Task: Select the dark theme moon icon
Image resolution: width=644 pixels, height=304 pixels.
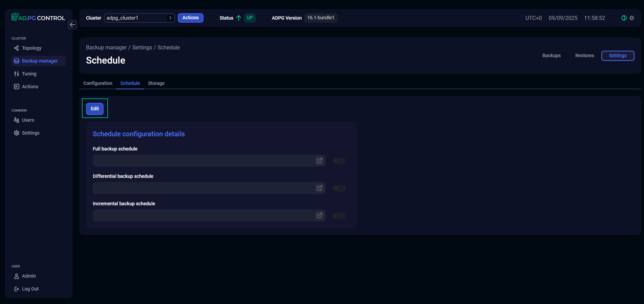Action: click(x=624, y=18)
